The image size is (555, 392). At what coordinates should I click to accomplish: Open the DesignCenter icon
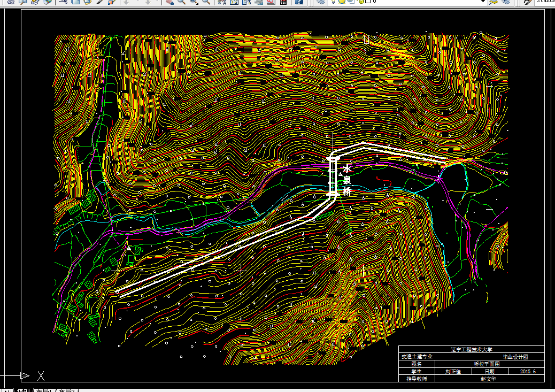click(234, 2)
